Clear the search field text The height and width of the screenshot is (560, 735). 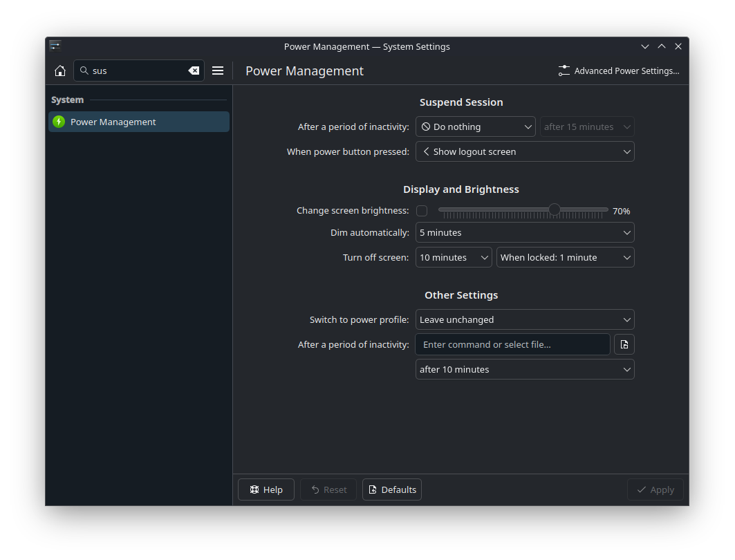194,71
